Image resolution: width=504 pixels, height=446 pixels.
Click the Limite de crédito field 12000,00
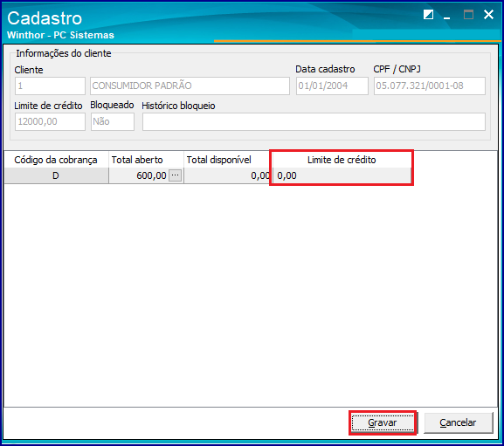point(50,121)
